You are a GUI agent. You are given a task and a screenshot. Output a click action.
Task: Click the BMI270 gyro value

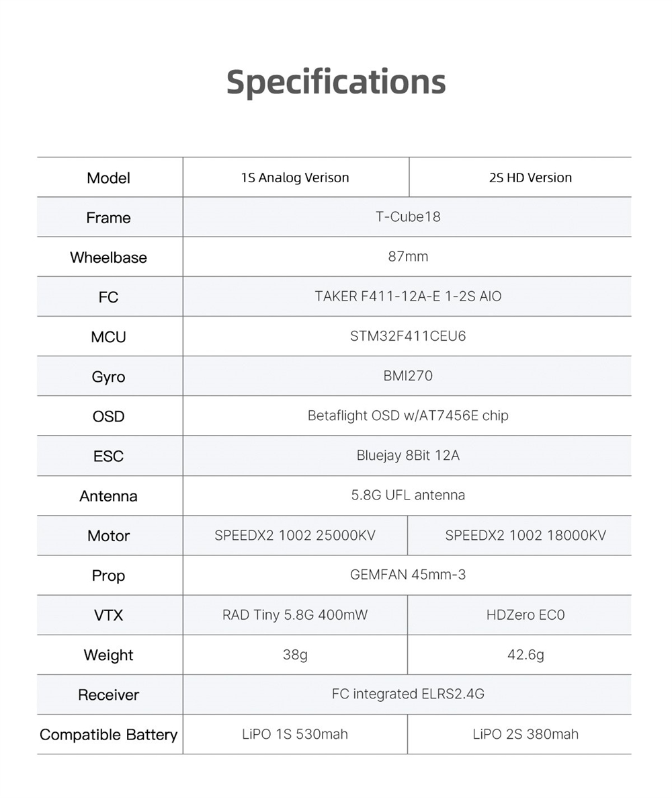[x=408, y=376]
